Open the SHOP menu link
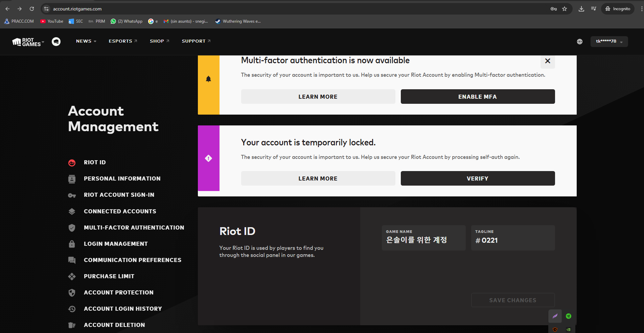644x333 pixels. (x=160, y=41)
